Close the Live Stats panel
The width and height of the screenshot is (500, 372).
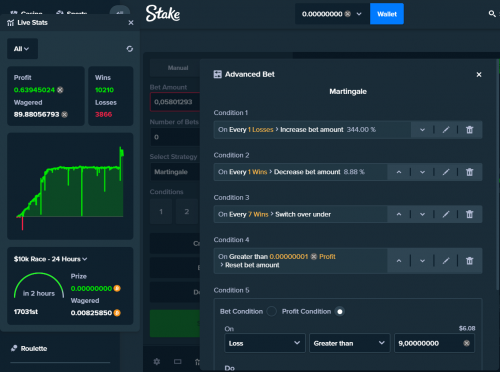point(131,23)
